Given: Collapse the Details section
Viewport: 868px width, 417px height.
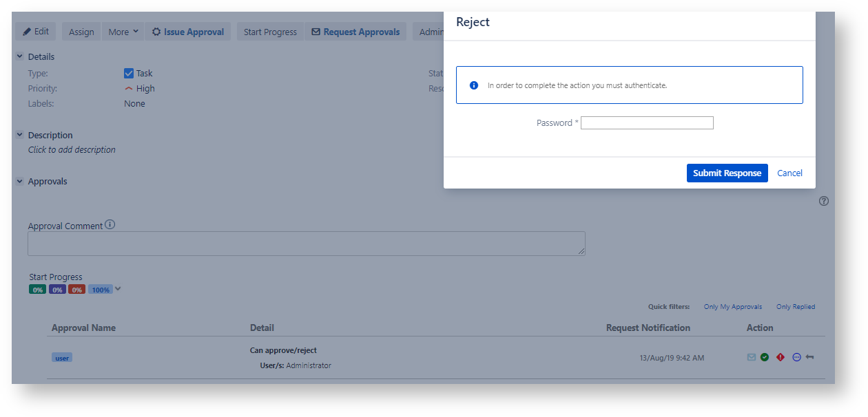Looking at the screenshot, I should (x=20, y=56).
